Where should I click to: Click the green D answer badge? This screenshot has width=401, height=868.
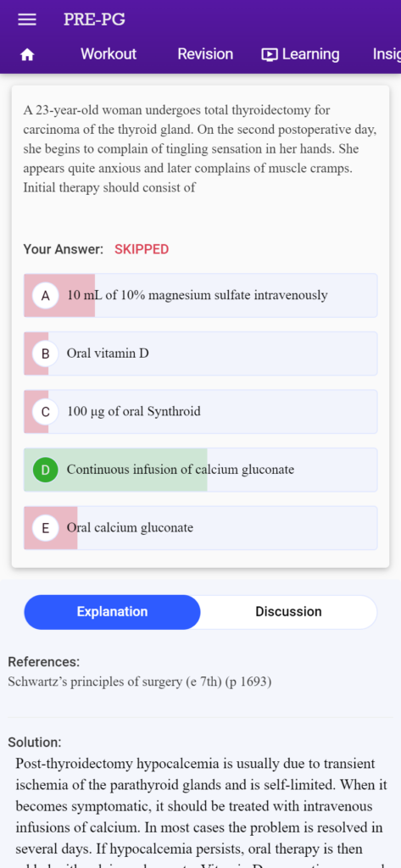point(46,470)
